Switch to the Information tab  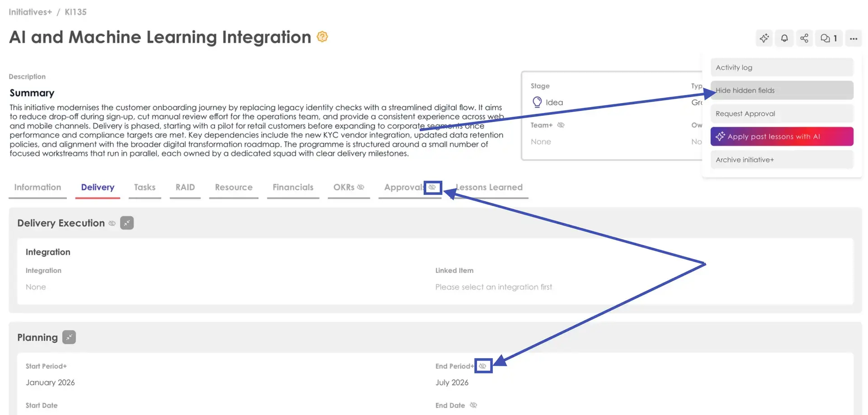(x=38, y=187)
